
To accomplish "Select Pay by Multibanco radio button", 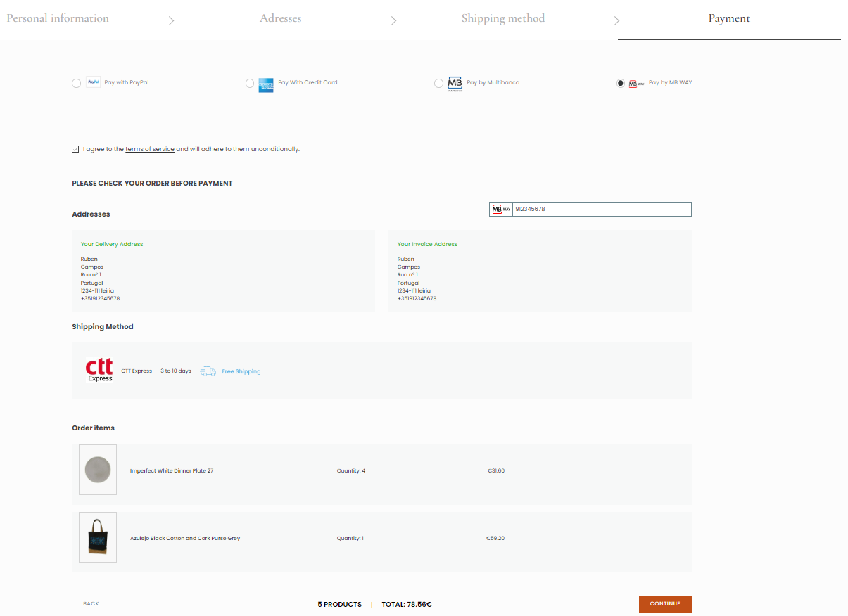I will point(439,84).
